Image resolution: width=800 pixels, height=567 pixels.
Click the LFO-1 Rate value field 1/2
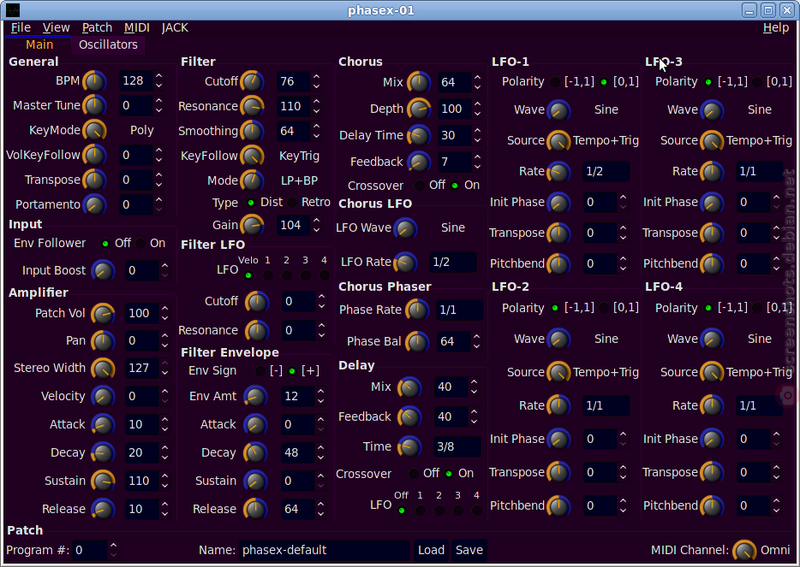point(606,171)
